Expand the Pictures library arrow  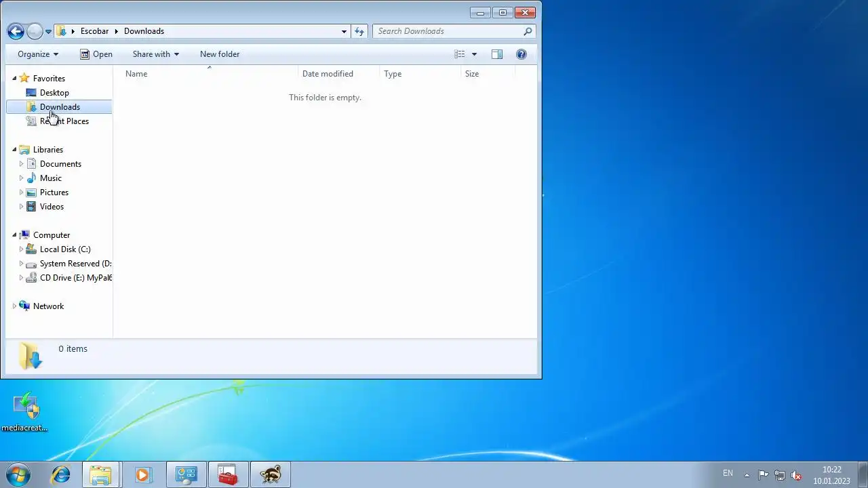coord(21,192)
